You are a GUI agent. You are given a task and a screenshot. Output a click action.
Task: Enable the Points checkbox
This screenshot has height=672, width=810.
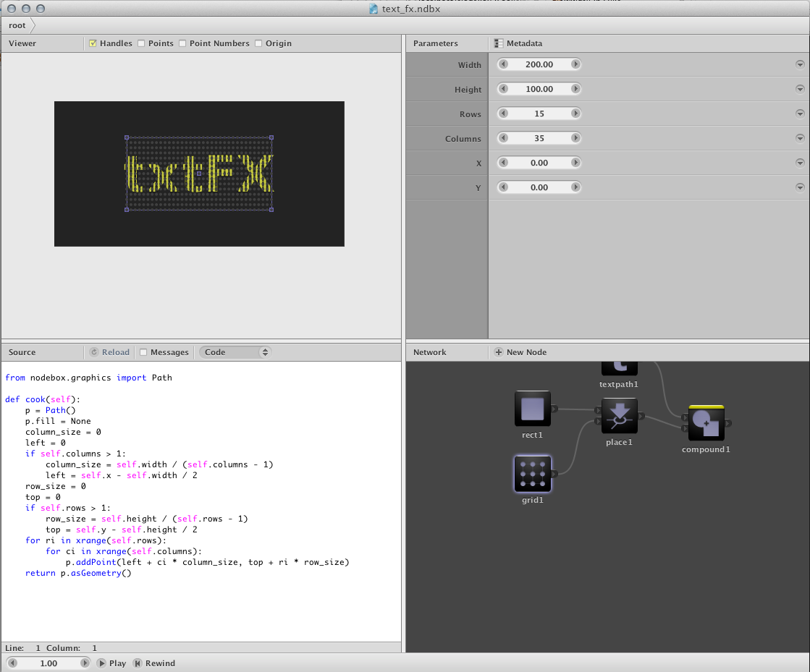point(141,43)
